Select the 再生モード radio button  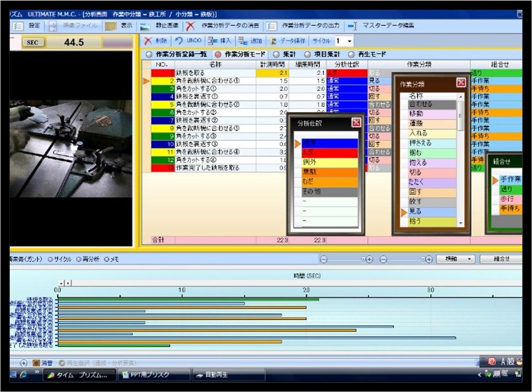coord(351,54)
